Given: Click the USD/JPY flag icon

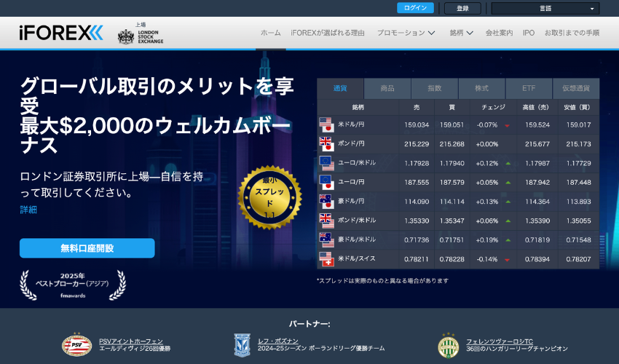Looking at the screenshot, I should (x=326, y=124).
